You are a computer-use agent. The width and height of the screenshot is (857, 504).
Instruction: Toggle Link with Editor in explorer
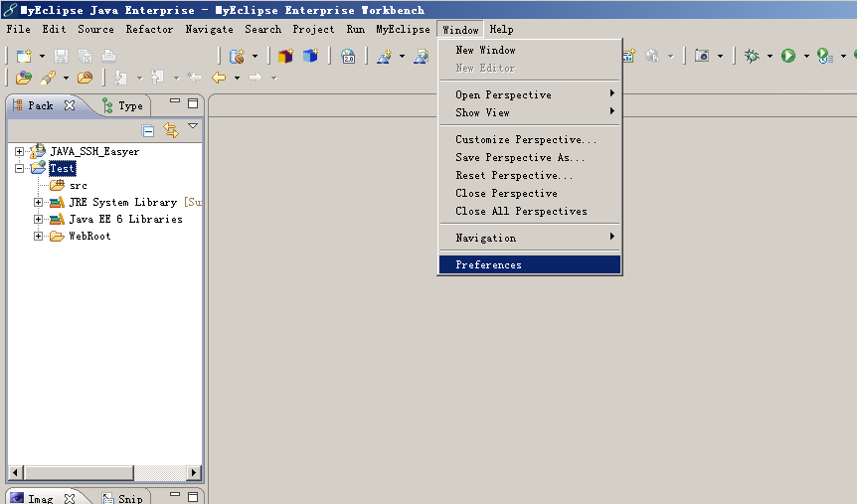pyautogui.click(x=171, y=130)
